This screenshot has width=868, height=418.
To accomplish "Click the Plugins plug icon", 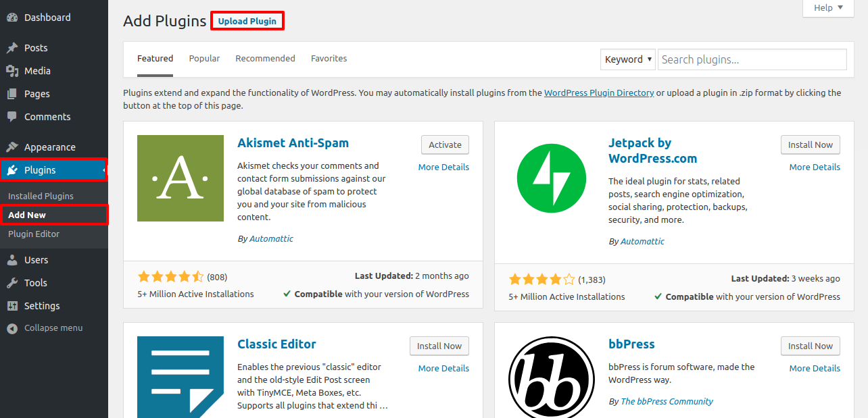I will pos(12,170).
